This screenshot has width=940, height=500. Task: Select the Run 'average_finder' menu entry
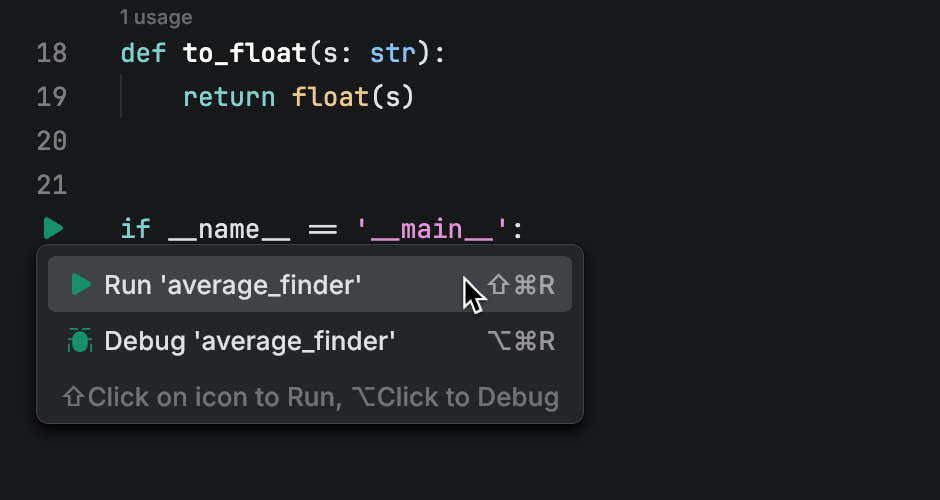[x=232, y=285]
